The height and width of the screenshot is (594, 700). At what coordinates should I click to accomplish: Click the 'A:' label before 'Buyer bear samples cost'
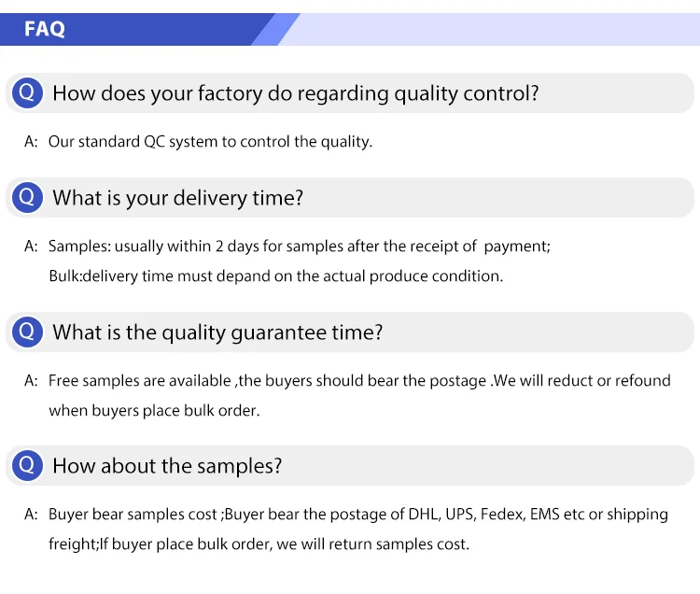click(31, 515)
